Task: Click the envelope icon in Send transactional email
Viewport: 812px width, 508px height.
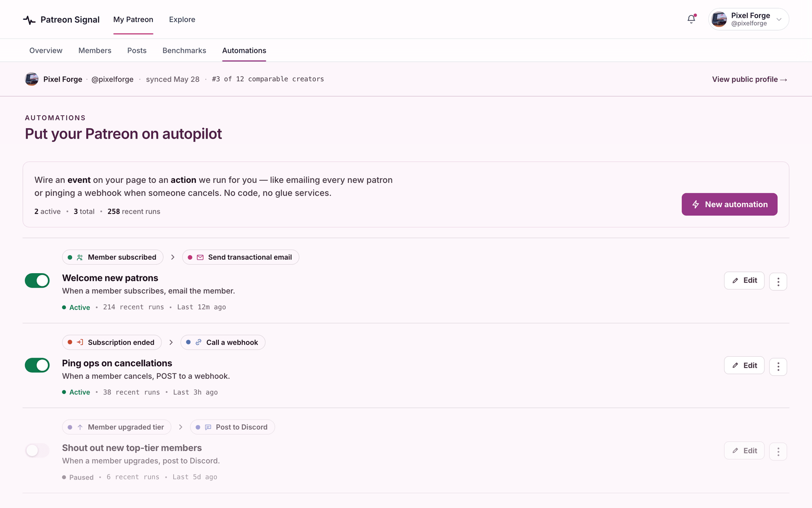Action: point(200,257)
